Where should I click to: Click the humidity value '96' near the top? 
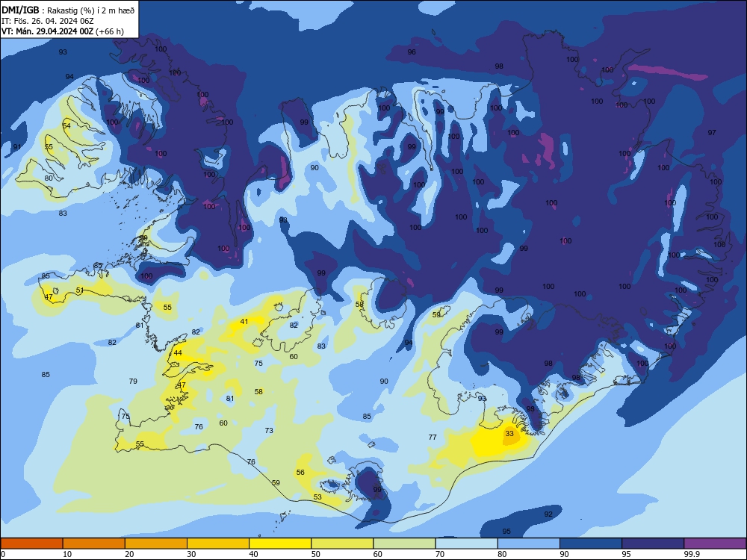point(412,52)
